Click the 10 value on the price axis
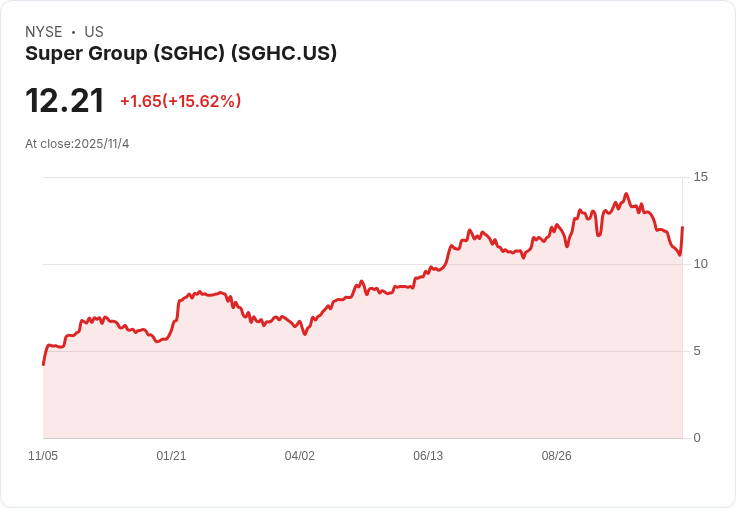The image size is (736, 508). coord(701,264)
